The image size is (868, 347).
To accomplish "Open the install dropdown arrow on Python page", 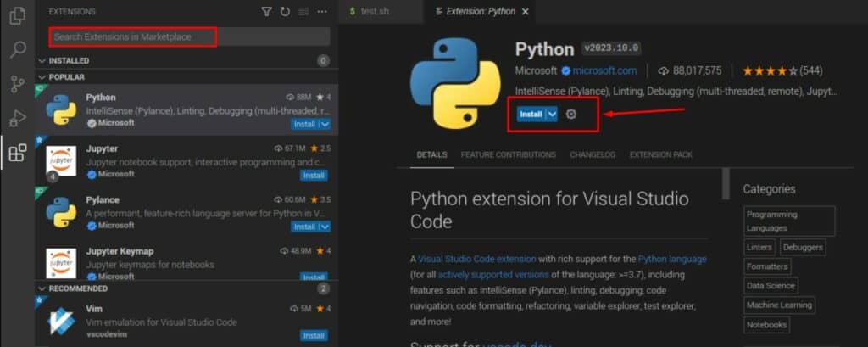I will 551,115.
